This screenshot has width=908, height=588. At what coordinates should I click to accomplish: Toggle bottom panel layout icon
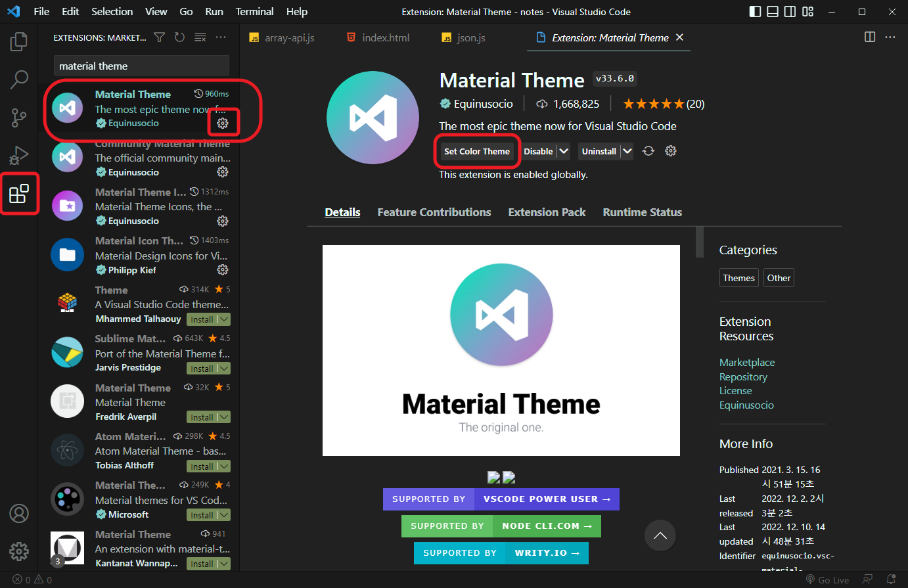coord(773,12)
